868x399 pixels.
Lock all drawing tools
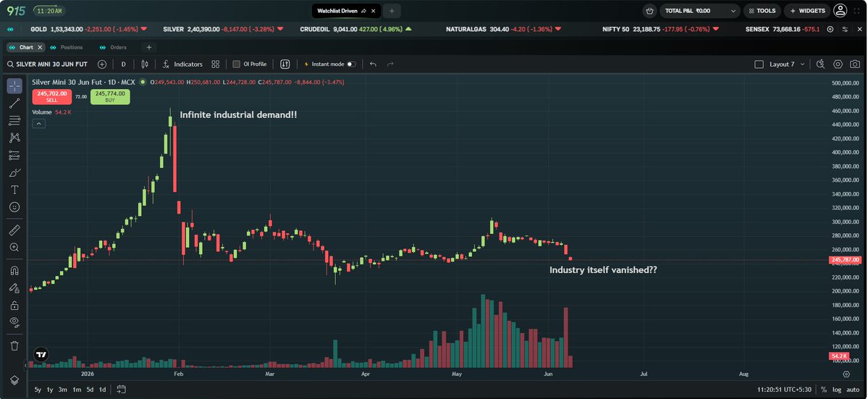coord(14,306)
